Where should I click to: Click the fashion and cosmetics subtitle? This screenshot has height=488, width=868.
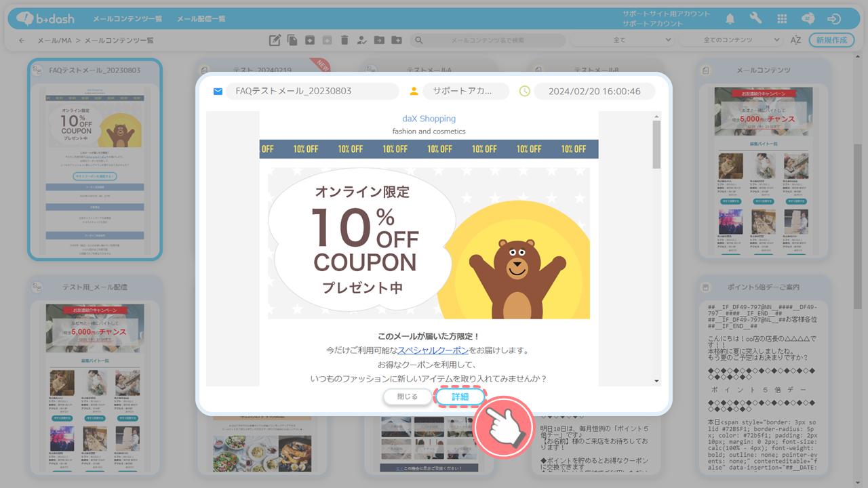pyautogui.click(x=429, y=131)
